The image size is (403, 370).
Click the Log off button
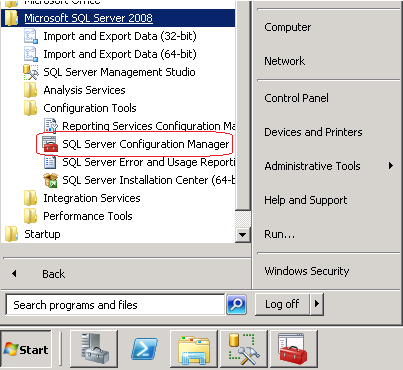tap(282, 304)
